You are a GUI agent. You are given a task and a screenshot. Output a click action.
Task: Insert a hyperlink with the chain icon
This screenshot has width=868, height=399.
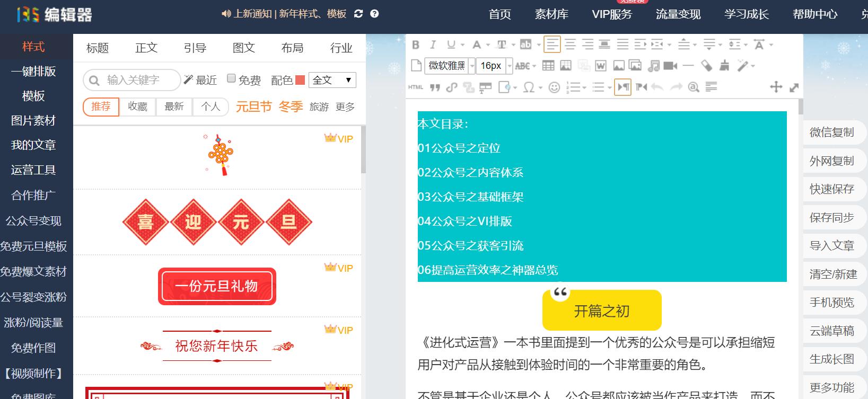pyautogui.click(x=452, y=87)
